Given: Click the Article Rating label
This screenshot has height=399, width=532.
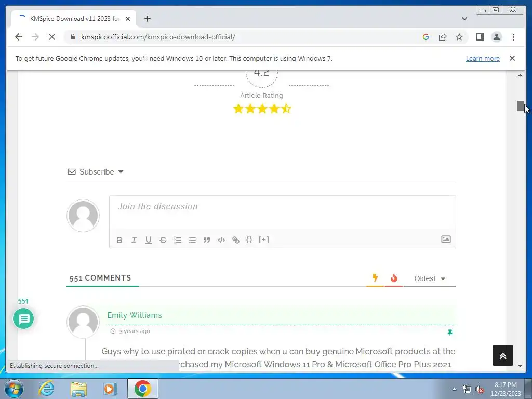Looking at the screenshot, I should [x=261, y=96].
